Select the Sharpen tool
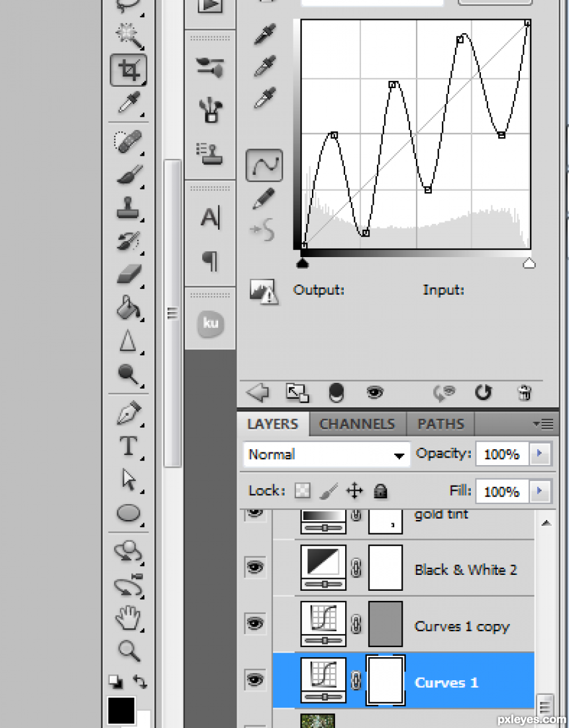 pos(128,341)
